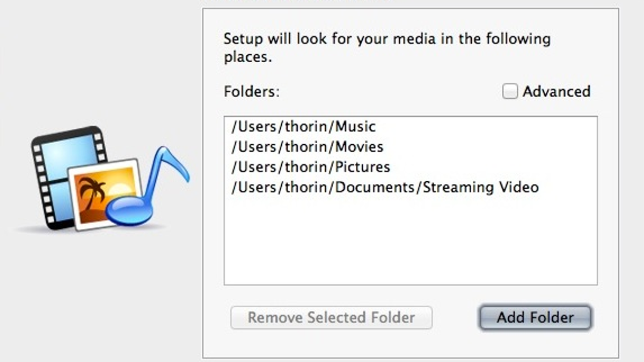Select the /Users/thorin/Pictures folder entry
This screenshot has width=644, height=362.
pyautogui.click(x=411, y=167)
